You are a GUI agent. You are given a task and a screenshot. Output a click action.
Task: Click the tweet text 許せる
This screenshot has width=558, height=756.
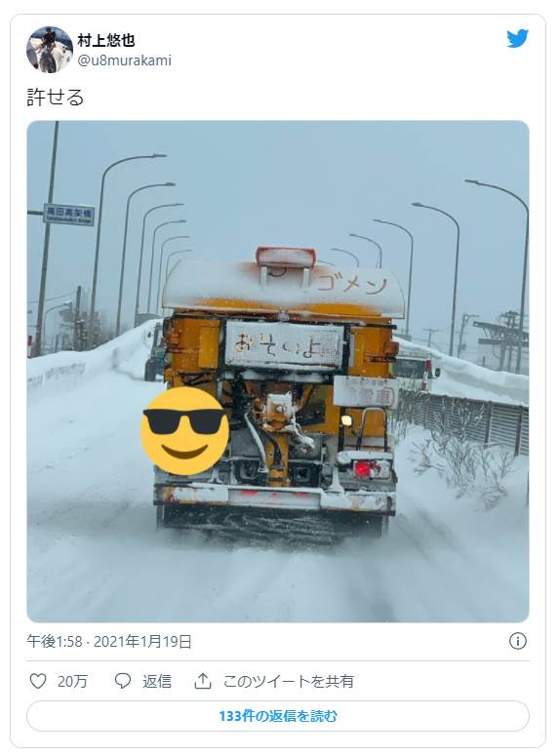pos(56,98)
